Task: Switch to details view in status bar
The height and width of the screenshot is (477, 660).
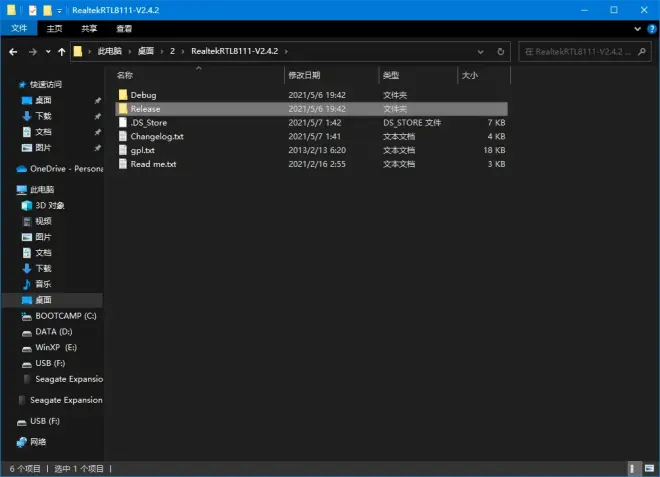Action: coord(632,469)
